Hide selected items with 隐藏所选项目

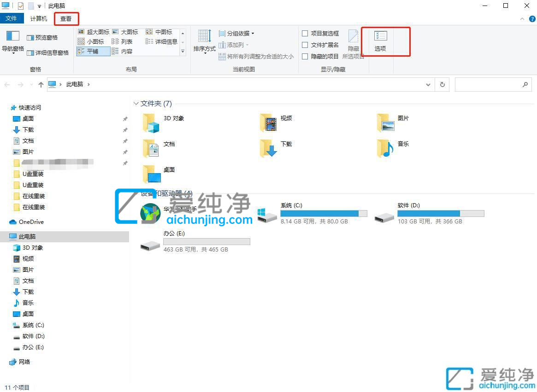pos(354,45)
